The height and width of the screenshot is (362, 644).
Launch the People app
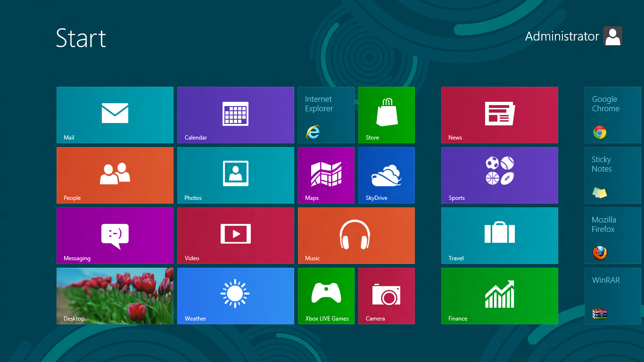coord(115,175)
